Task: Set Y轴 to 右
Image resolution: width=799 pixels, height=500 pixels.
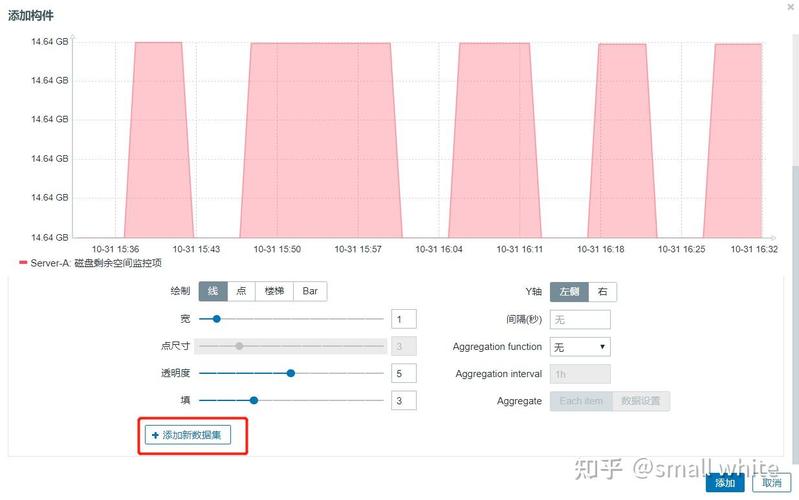Action: pyautogui.click(x=602, y=292)
